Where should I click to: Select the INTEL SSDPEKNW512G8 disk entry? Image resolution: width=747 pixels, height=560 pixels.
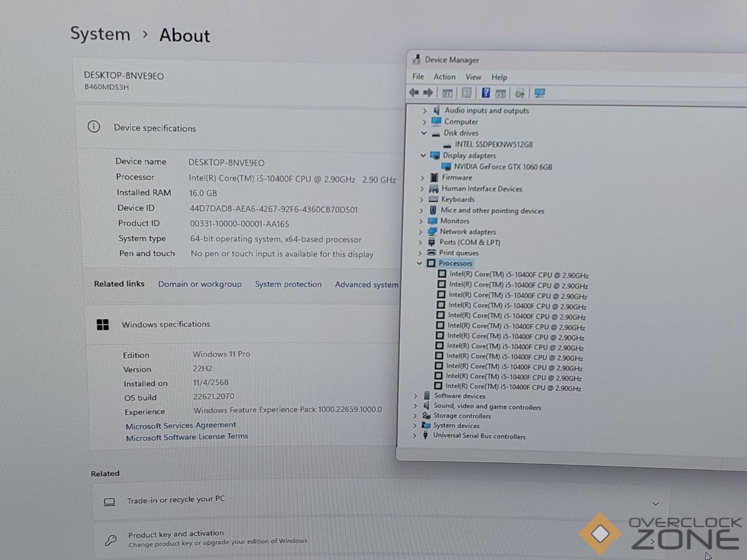click(x=494, y=145)
